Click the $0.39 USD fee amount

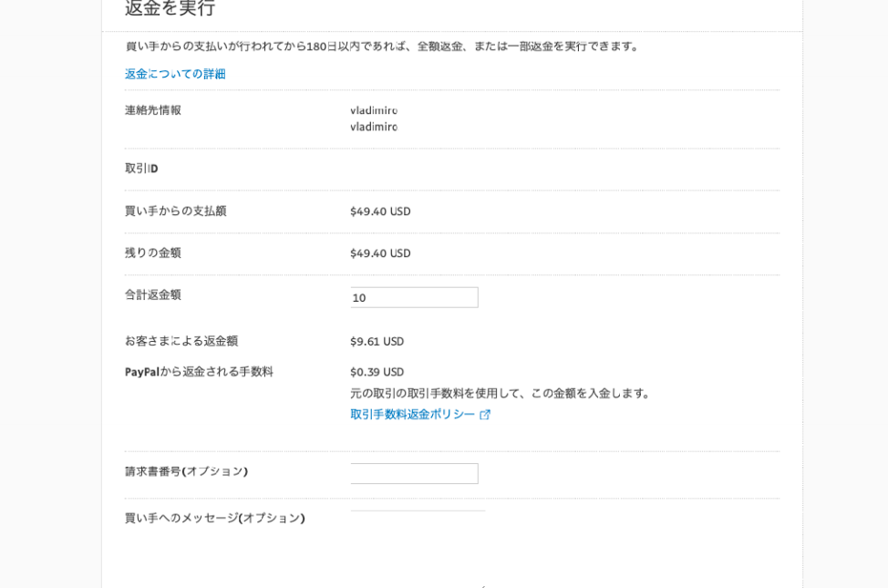click(377, 372)
